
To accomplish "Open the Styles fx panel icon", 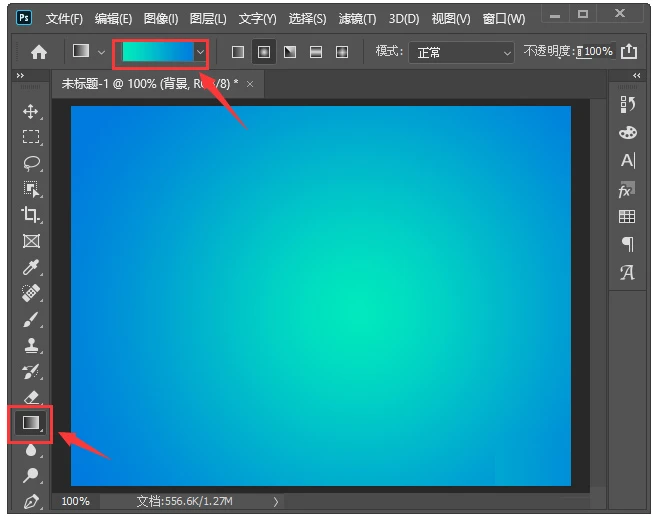I will tap(627, 189).
